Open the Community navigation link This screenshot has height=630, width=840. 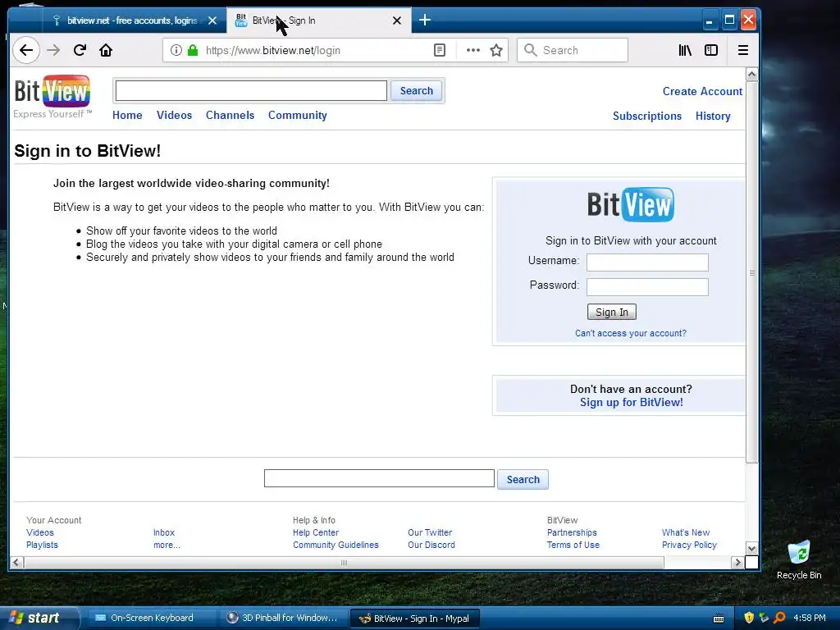[x=297, y=115]
